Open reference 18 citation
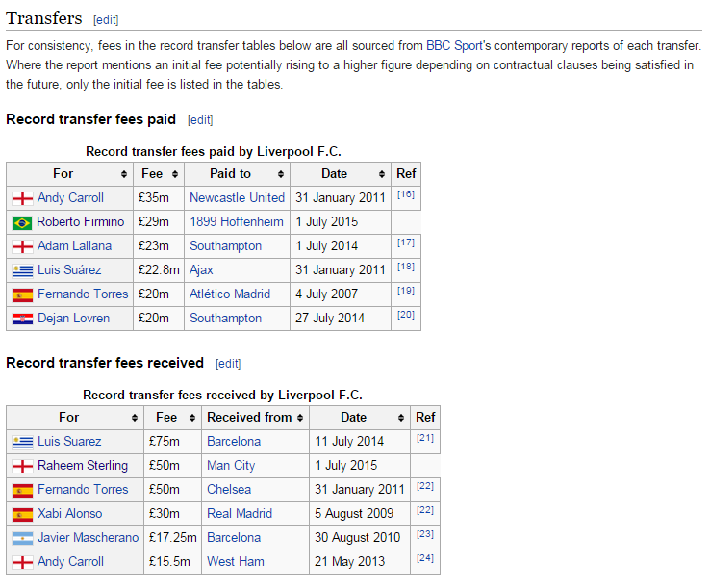 (406, 267)
